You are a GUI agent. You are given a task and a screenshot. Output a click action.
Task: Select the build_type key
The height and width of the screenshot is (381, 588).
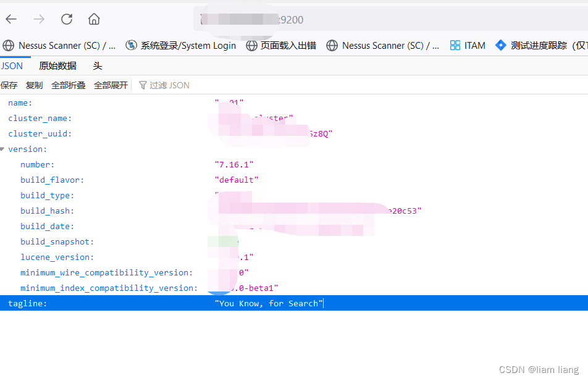tap(47, 195)
